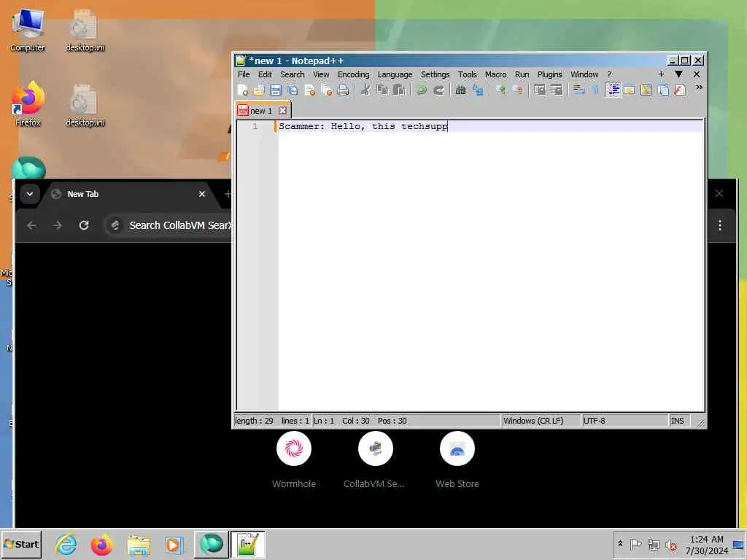747x560 pixels.
Task: Reload the browser page
Action: (84, 225)
